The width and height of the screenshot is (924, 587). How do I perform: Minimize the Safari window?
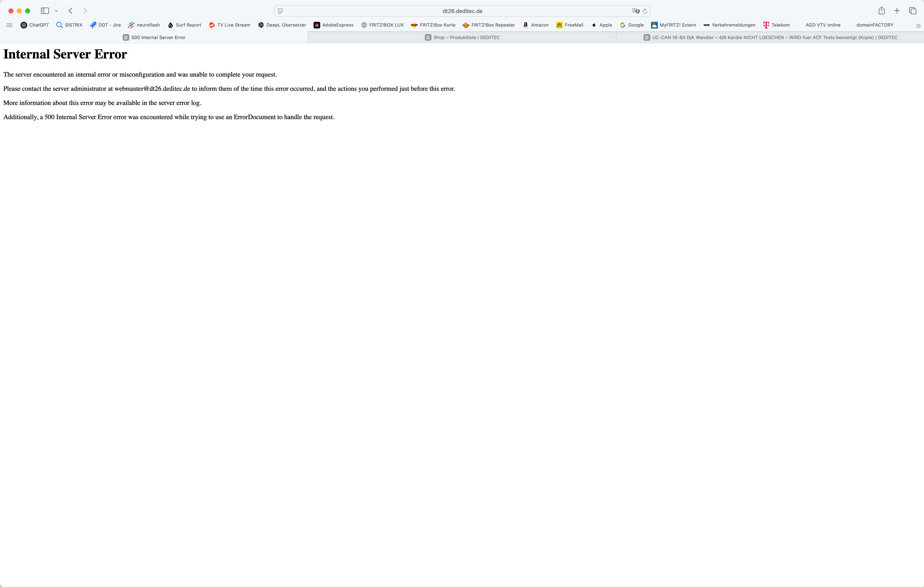(x=19, y=11)
